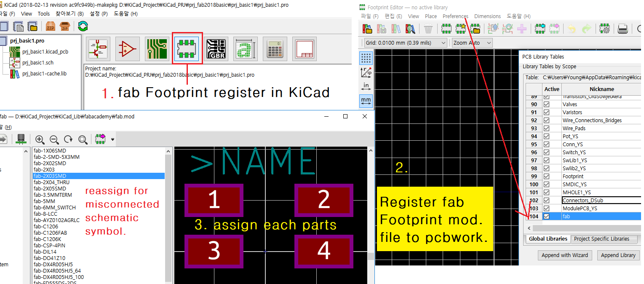
Task: Launch the PCB calculator tool
Action: (275, 49)
